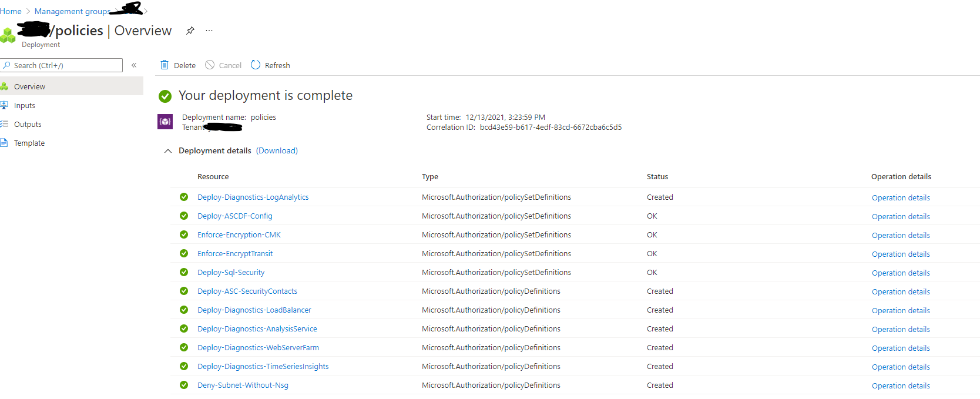Click the Resource column header
The height and width of the screenshot is (399, 980).
pos(213,176)
